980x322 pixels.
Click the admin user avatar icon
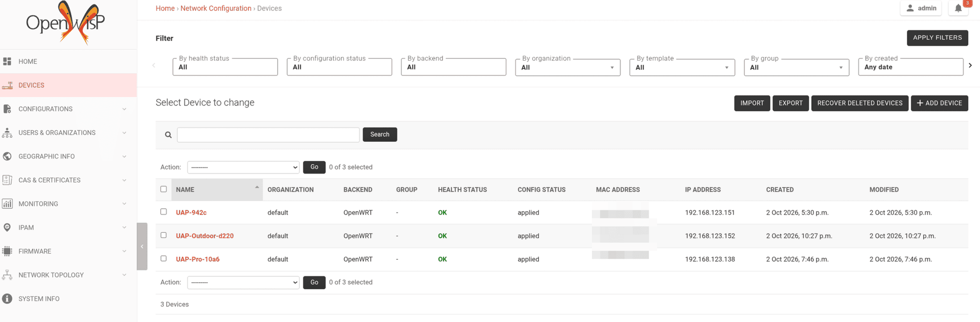[910, 8]
